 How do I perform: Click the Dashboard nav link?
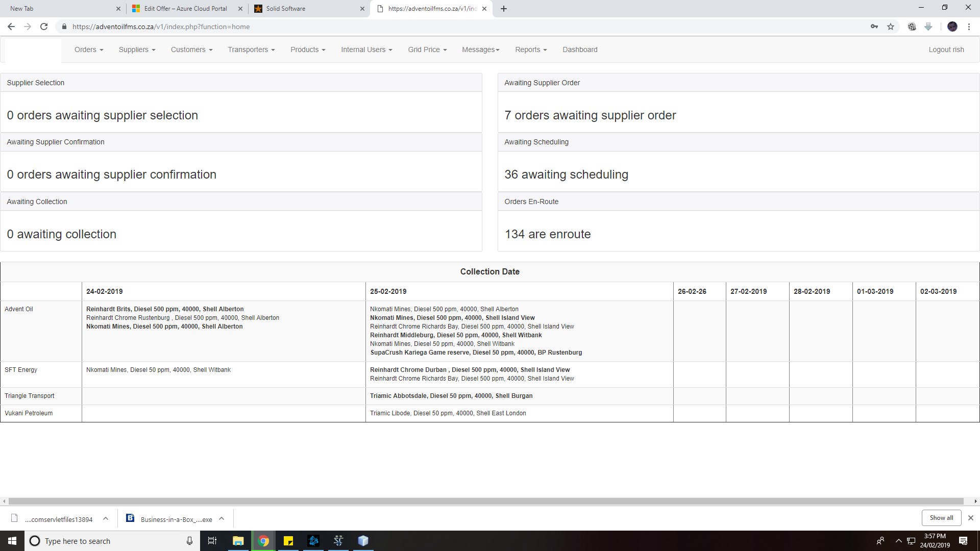click(580, 49)
